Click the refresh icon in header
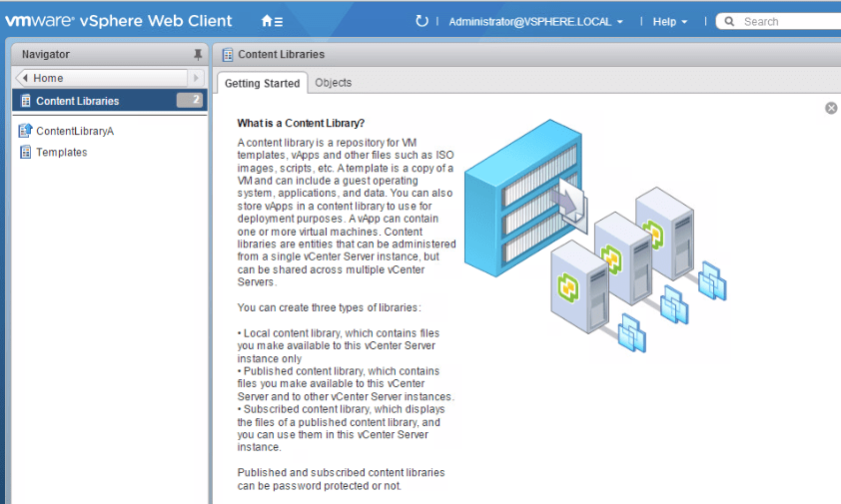841x504 pixels. [421, 21]
